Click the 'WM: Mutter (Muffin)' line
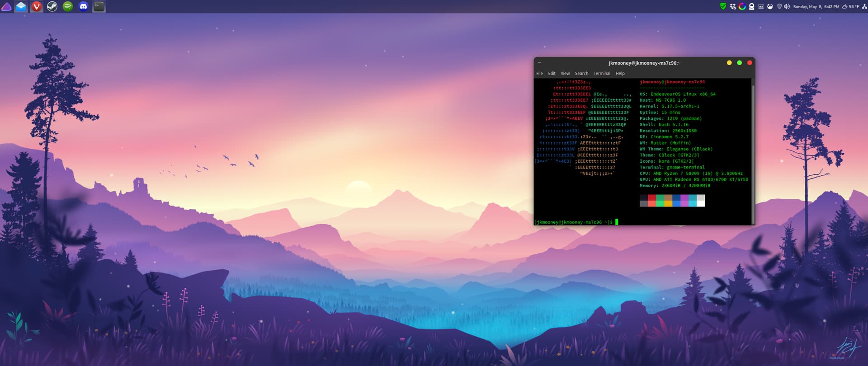 pos(665,143)
